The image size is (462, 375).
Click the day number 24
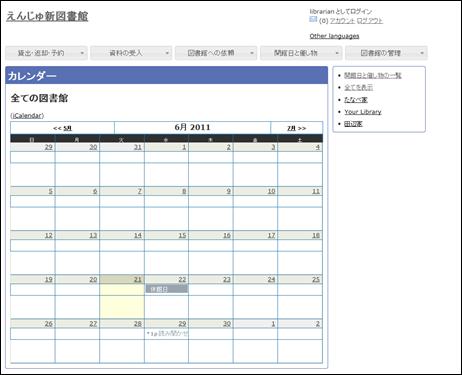pyautogui.click(x=271, y=279)
